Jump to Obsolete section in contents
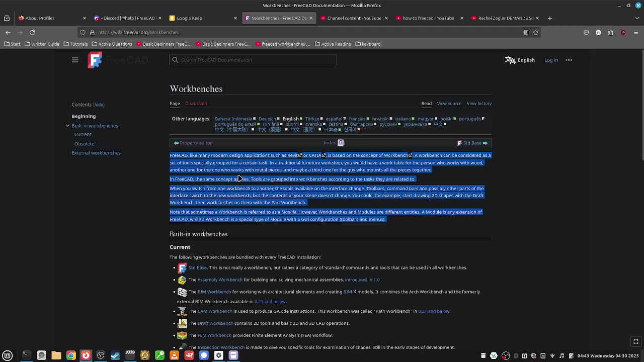Image resolution: width=644 pixels, height=362 pixels. pyautogui.click(x=84, y=144)
